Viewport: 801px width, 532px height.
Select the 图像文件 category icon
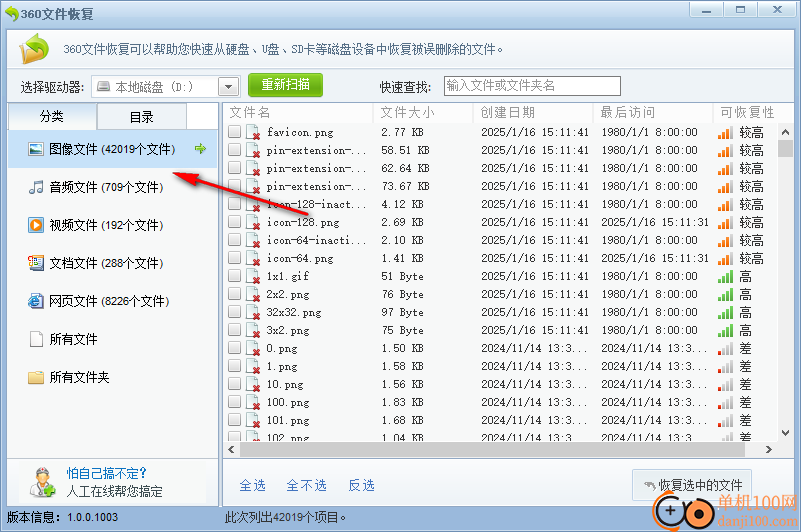(36, 149)
